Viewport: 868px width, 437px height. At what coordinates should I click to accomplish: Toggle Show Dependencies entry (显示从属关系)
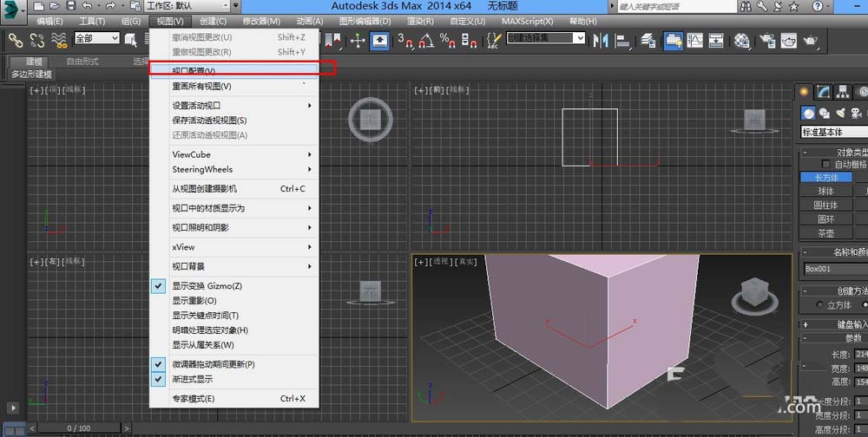click(x=234, y=345)
